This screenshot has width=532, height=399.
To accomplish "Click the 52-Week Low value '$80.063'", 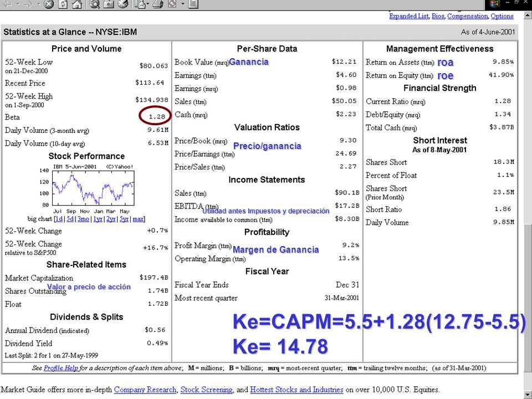I will (154, 66).
